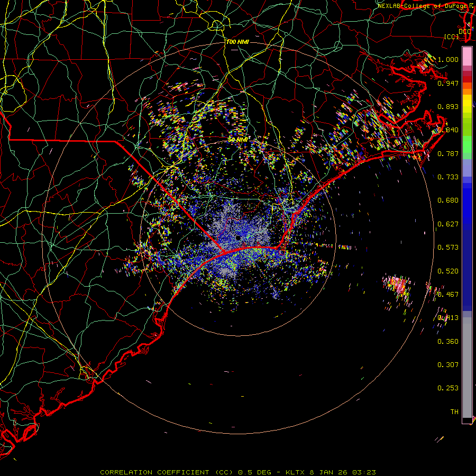Select the 0.947 scale value
The image size is (476, 476).
(448, 83)
